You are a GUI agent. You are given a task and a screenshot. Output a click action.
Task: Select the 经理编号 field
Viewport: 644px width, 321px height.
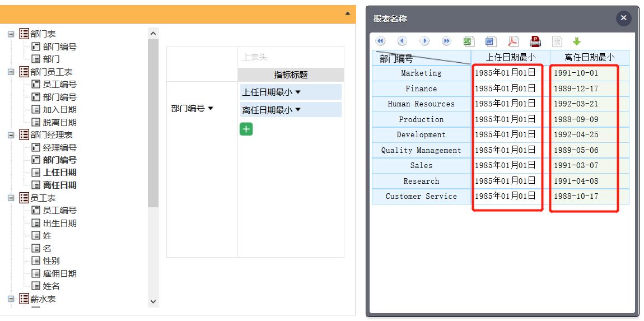click(x=59, y=147)
